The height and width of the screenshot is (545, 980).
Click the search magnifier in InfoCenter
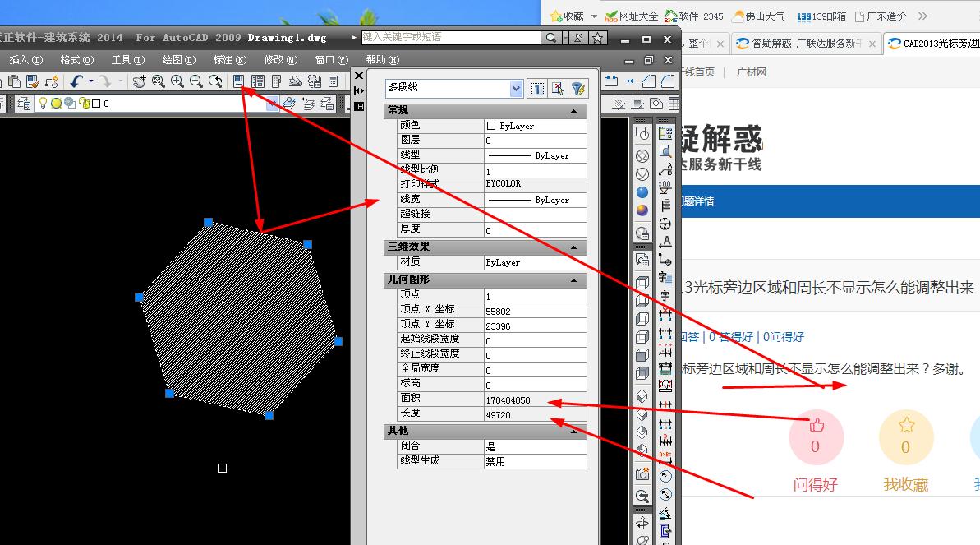(550, 38)
